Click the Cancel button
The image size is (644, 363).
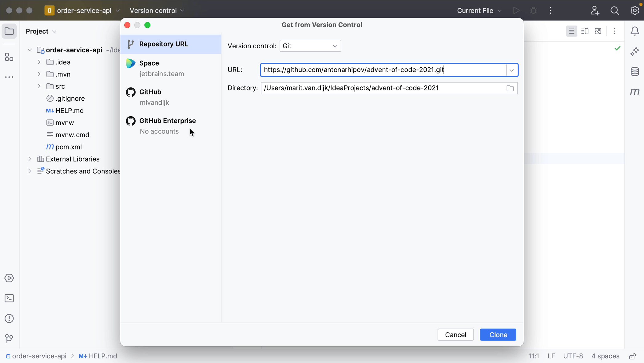[x=455, y=335]
